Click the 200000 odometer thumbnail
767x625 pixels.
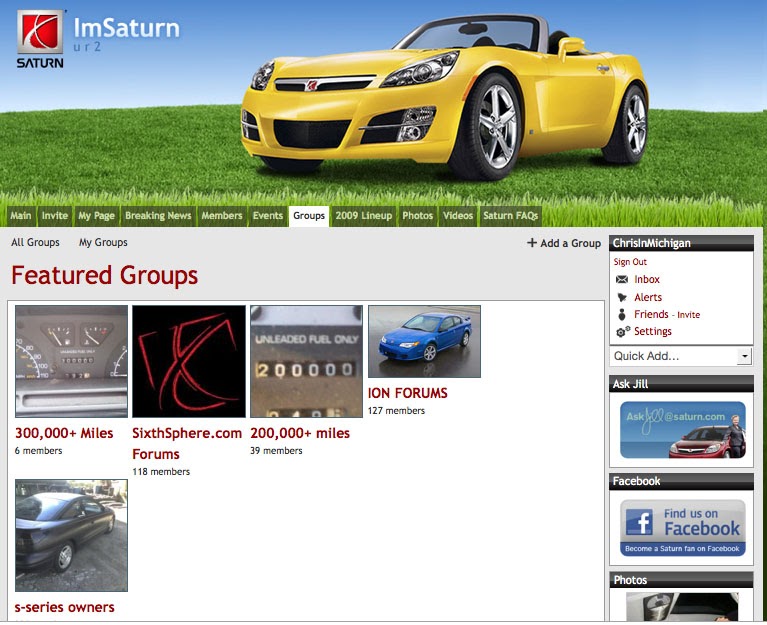point(306,361)
